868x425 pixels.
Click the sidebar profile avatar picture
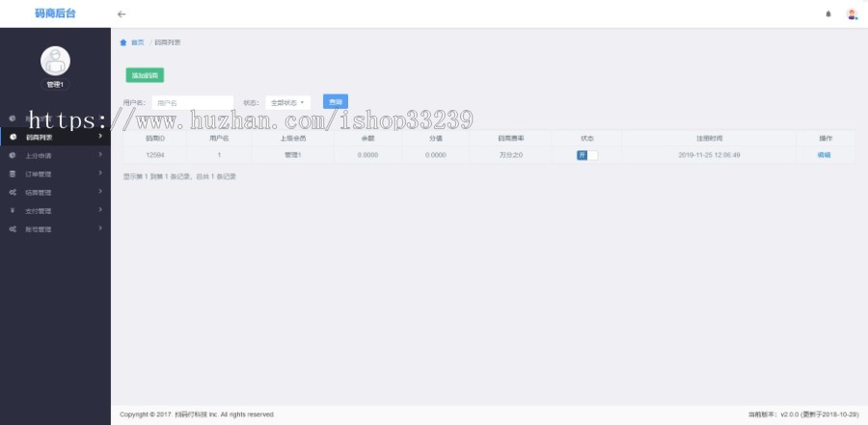tap(55, 61)
